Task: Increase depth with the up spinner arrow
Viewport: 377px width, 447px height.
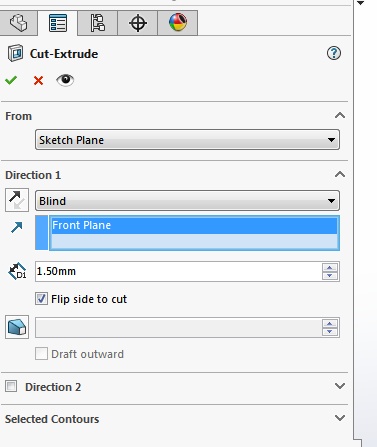Action: pos(330,267)
